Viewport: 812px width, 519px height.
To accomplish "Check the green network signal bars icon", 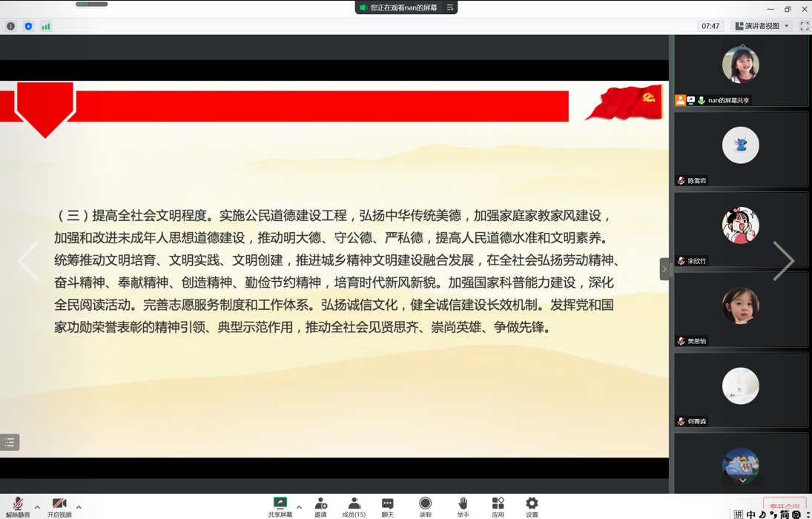I will (x=46, y=26).
